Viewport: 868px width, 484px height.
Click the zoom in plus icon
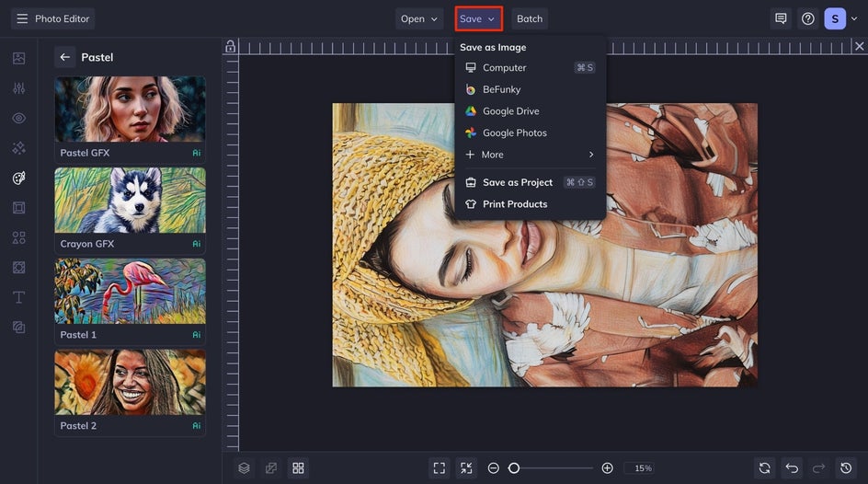(x=607, y=468)
